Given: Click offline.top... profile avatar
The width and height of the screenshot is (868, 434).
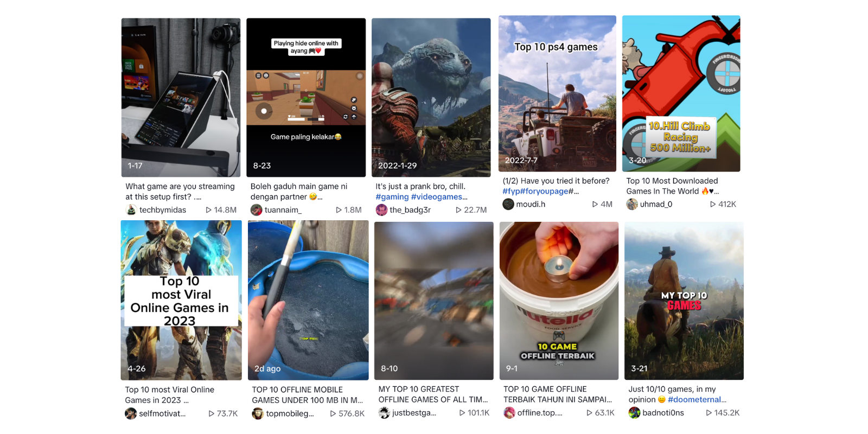Looking at the screenshot, I should [x=509, y=413].
